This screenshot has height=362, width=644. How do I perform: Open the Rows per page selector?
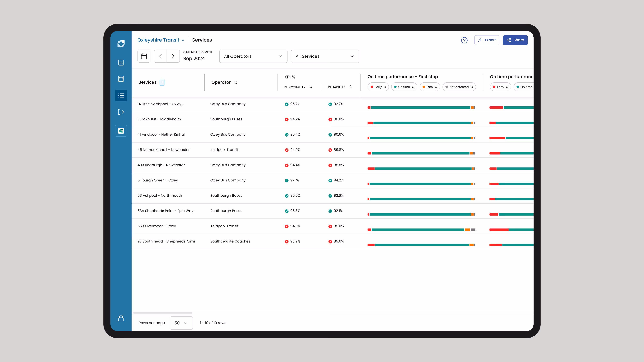point(181,323)
